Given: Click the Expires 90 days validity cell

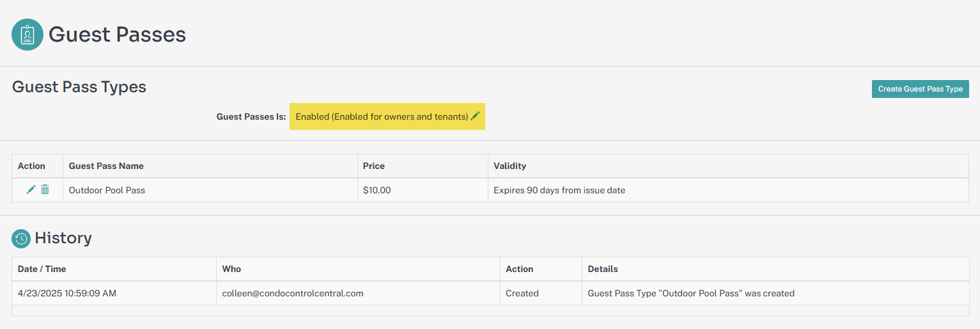Looking at the screenshot, I should [x=728, y=190].
